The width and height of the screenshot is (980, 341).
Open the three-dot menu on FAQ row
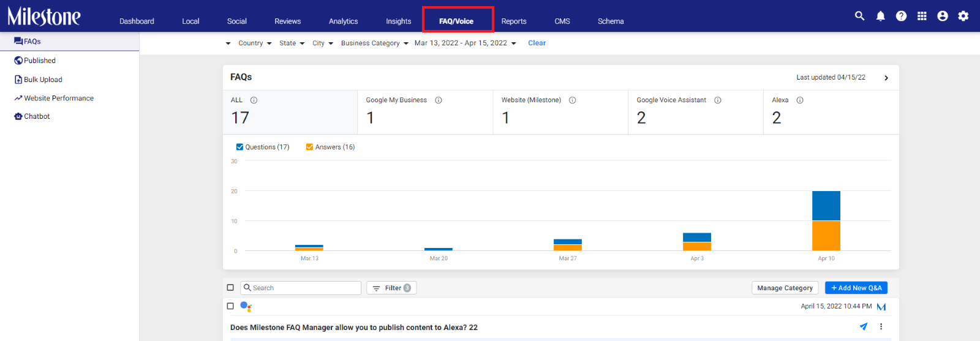[881, 327]
